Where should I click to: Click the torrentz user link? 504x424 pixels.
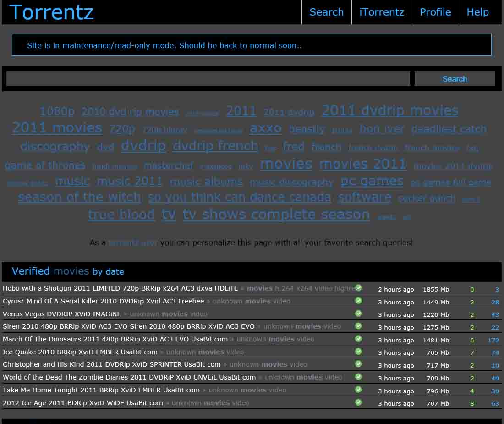(x=132, y=242)
